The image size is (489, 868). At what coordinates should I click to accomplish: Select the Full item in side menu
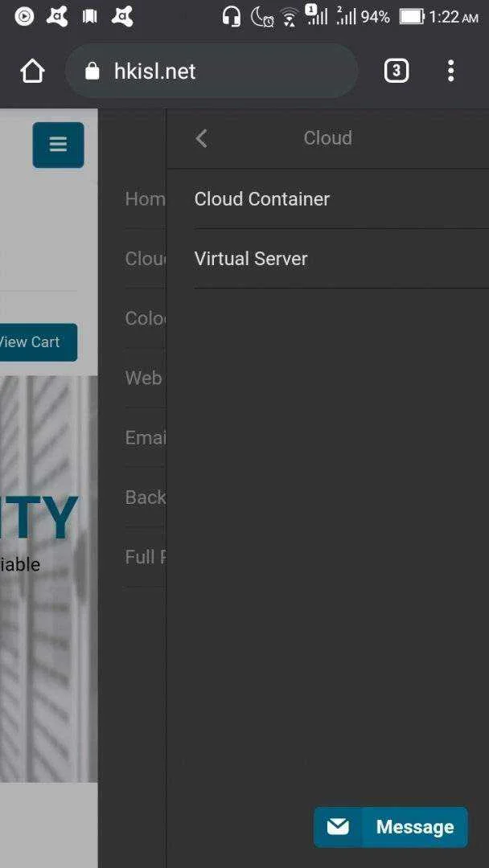point(145,557)
